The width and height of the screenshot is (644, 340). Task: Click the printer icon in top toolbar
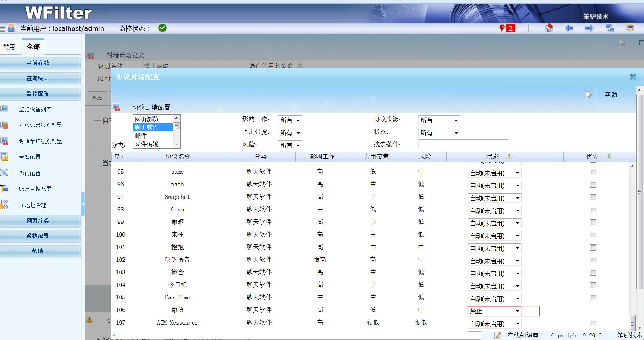[x=630, y=28]
